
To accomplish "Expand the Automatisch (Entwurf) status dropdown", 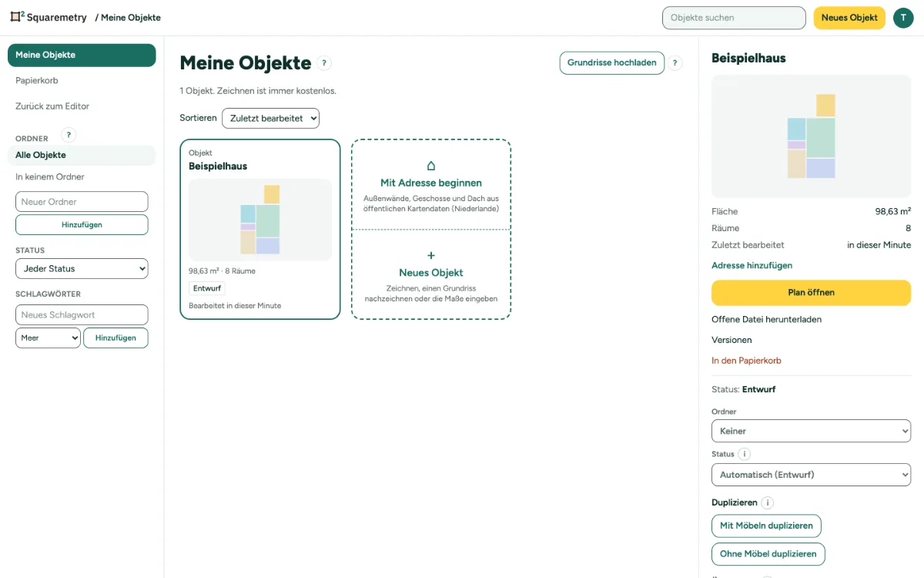I will pyautogui.click(x=811, y=475).
